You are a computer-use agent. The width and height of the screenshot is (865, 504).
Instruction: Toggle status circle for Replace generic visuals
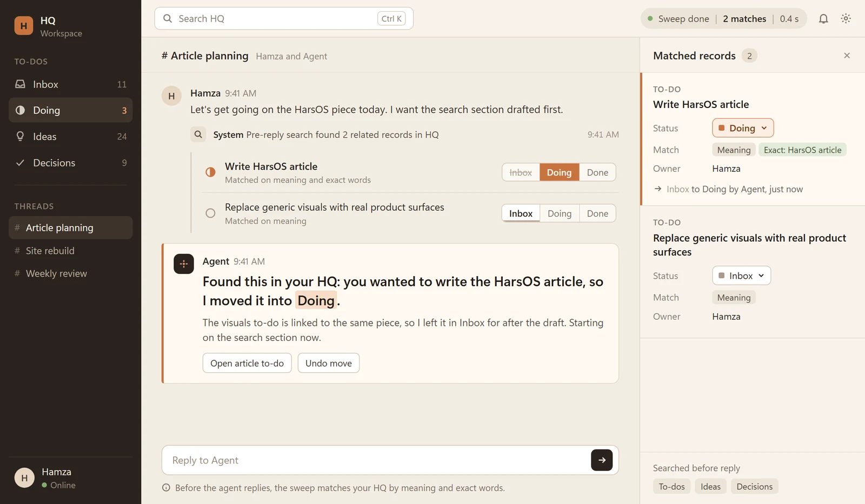pos(210,213)
